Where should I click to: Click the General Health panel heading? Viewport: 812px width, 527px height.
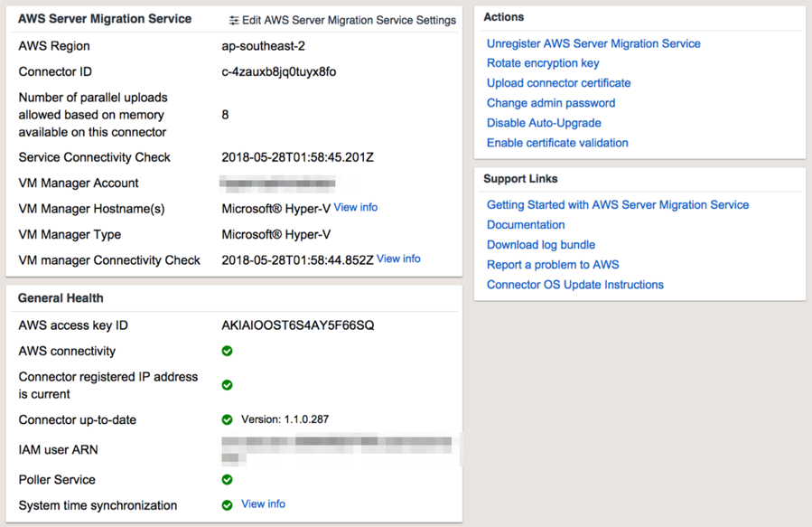click(61, 298)
